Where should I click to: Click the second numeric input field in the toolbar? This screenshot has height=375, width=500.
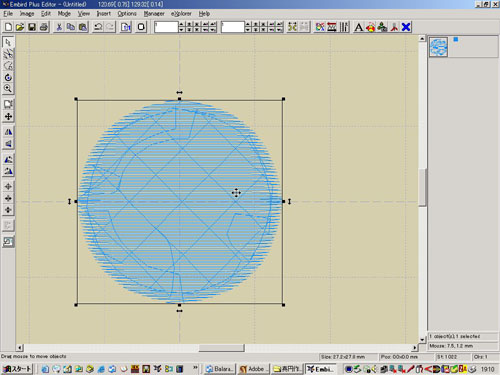point(233,27)
